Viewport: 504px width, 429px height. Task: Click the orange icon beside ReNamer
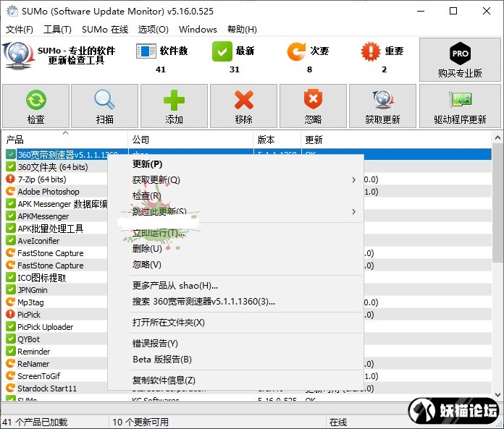11,363
